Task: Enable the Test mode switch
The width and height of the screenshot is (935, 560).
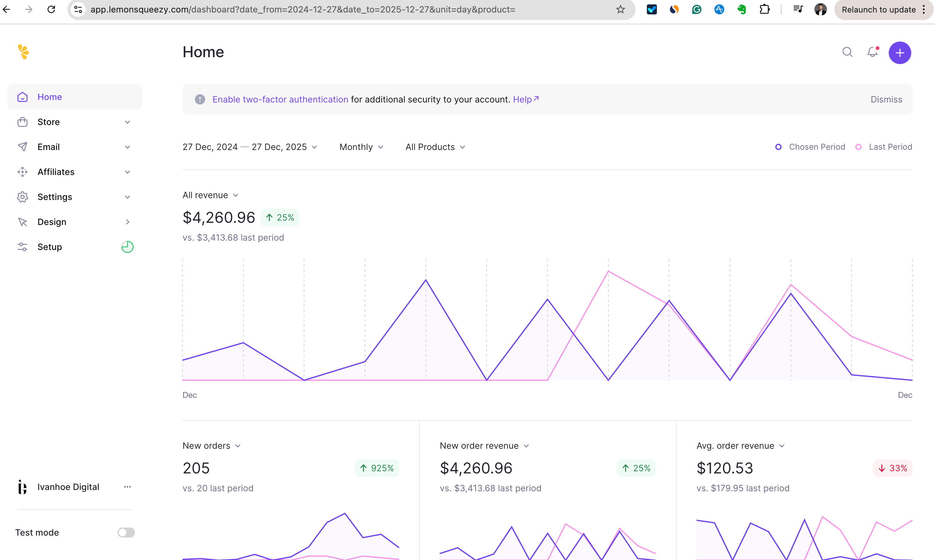Action: coord(126,532)
